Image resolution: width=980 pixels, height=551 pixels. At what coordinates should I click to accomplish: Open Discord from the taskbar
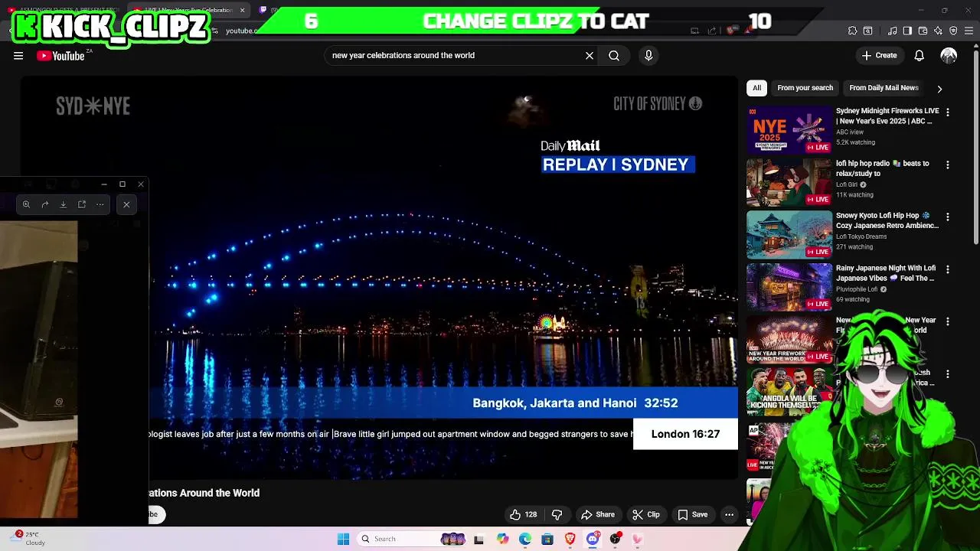click(x=593, y=539)
